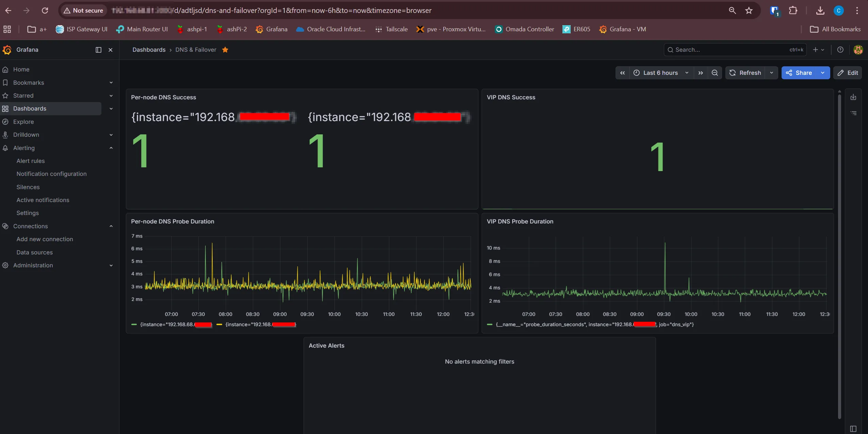Open Silences under Alerting

pos(28,187)
